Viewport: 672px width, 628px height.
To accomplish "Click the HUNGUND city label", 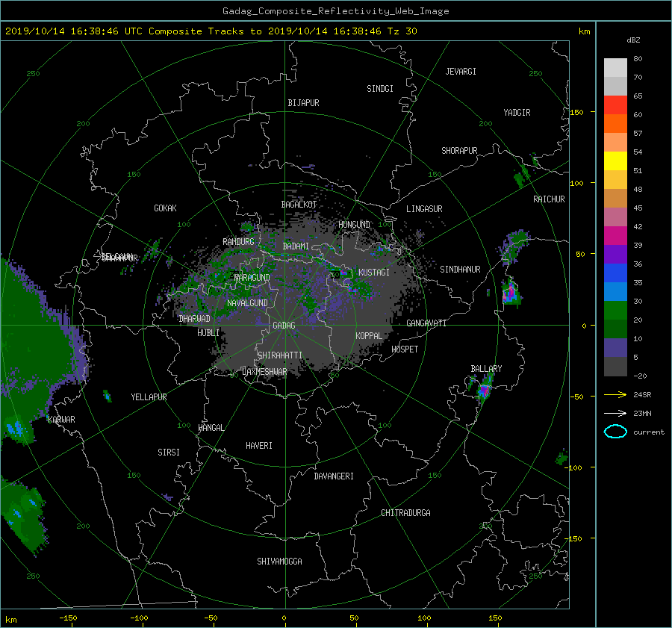I will click(354, 225).
